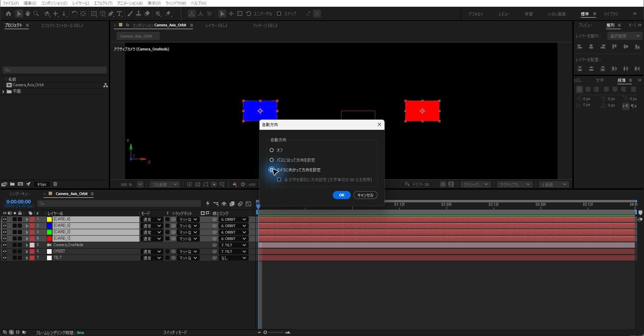
Task: Select the Clone Stamp tool
Action: [x=139, y=14]
